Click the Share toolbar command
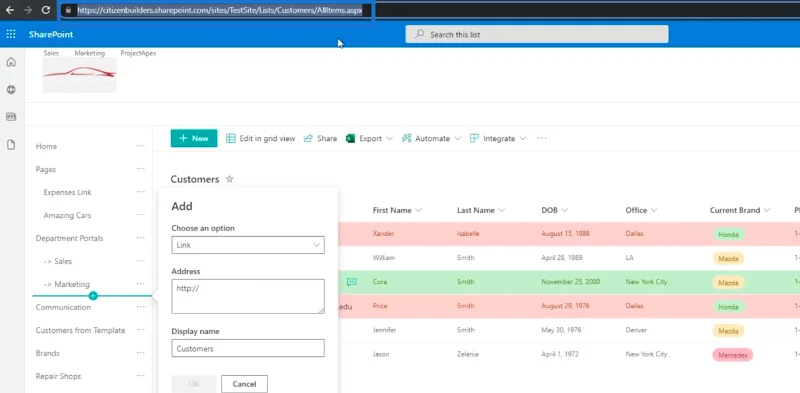The height and width of the screenshot is (393, 800). pyautogui.click(x=320, y=138)
